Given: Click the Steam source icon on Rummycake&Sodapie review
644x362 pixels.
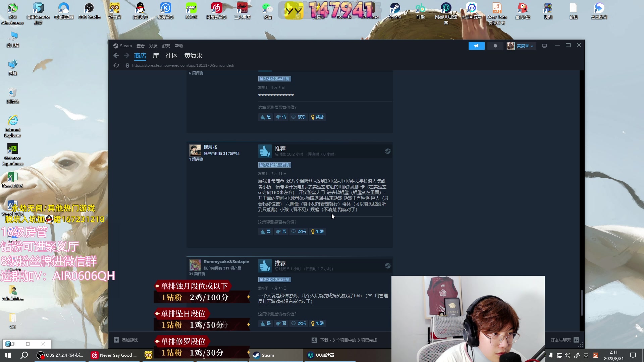Looking at the screenshot, I should 387,266.
